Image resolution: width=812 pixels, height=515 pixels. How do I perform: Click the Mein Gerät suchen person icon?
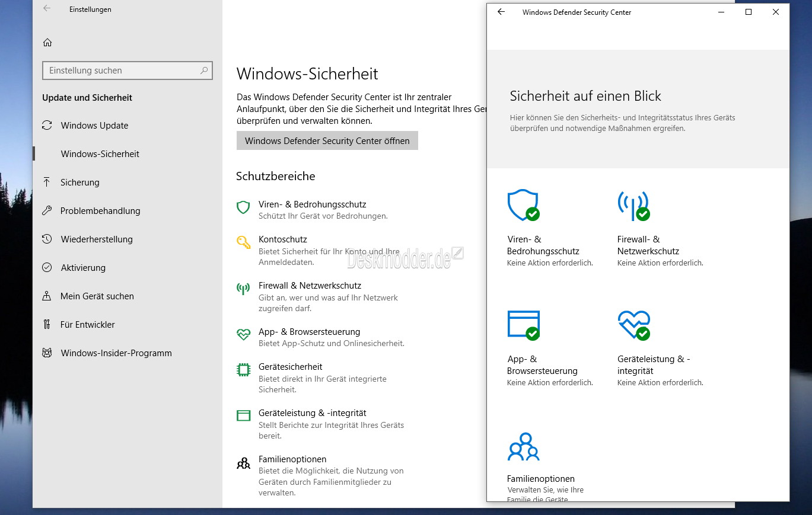(x=47, y=296)
